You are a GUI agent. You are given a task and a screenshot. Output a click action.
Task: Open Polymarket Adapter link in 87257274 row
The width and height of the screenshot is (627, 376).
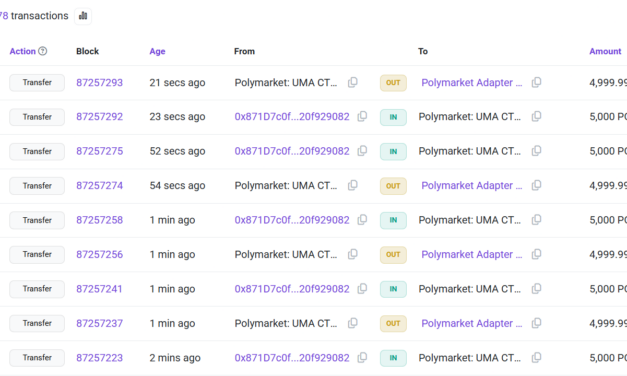pyautogui.click(x=471, y=185)
